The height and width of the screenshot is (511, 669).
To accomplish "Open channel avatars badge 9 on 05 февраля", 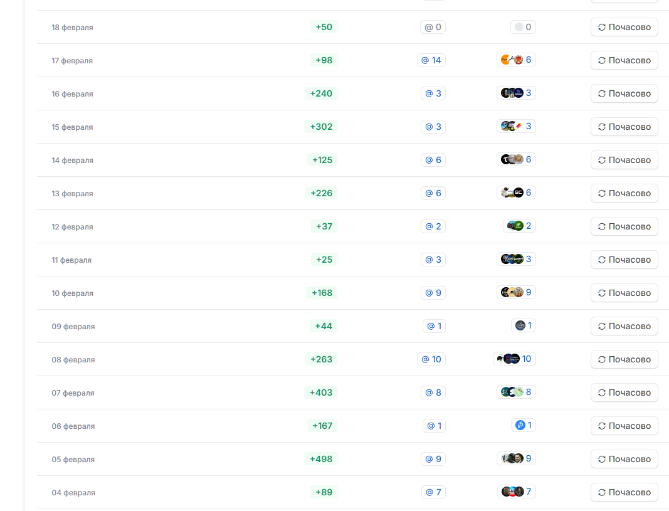I will tap(516, 459).
